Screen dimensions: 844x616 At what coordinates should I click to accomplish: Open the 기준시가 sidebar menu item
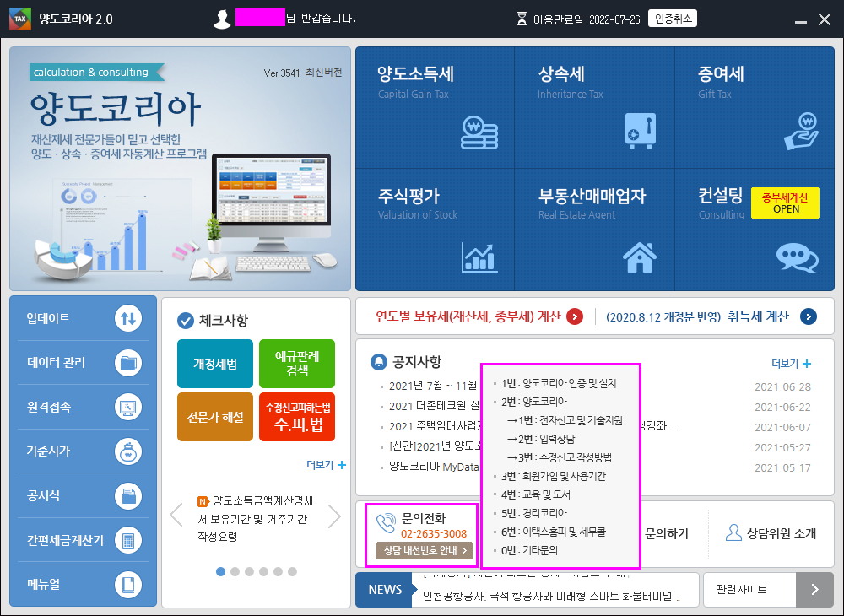[83, 451]
